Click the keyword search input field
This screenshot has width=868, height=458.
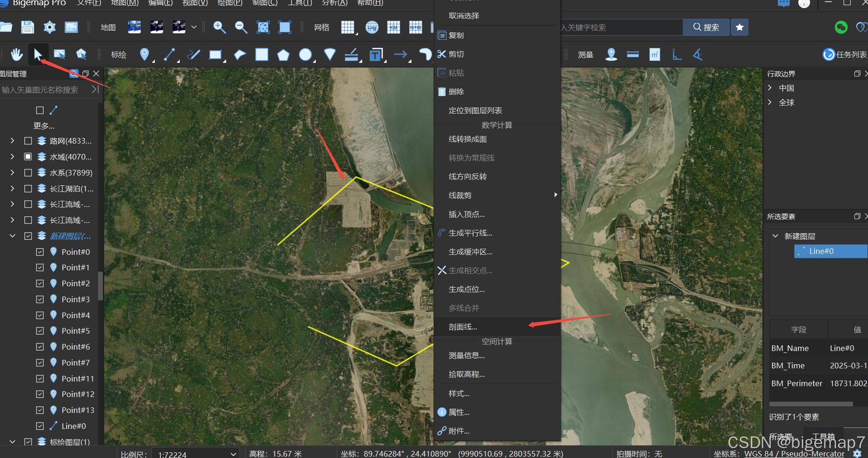621,27
